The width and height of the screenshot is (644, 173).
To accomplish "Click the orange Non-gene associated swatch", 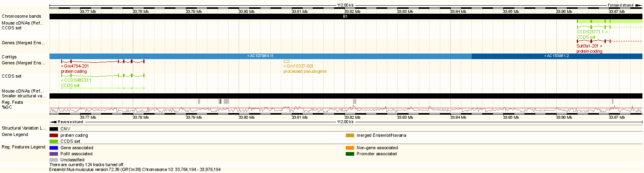I will pos(350,148).
